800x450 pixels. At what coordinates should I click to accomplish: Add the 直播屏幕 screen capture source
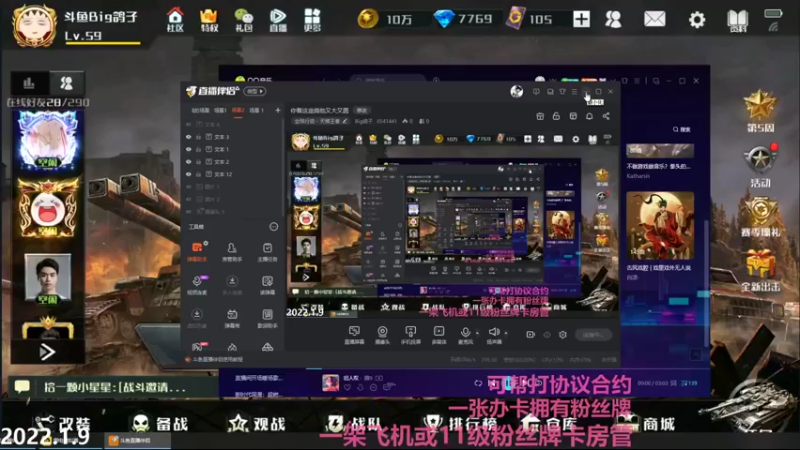pos(354,335)
